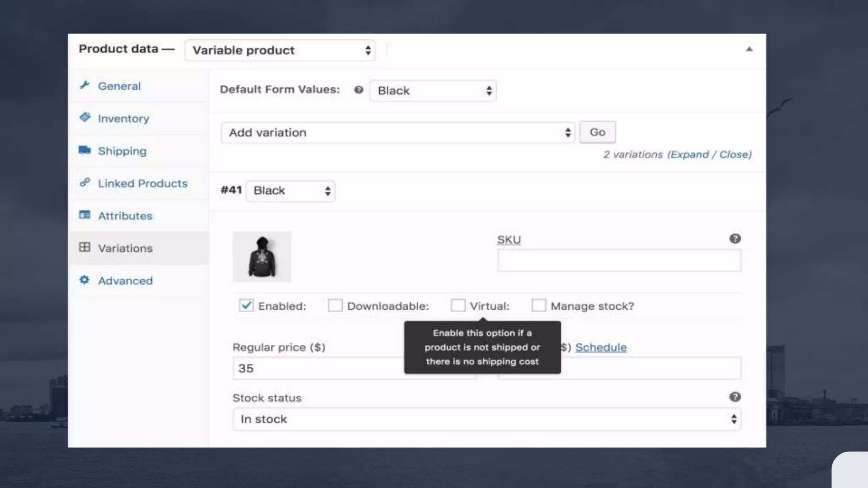Click the Attributes list icon
868x488 pixels.
(x=85, y=215)
